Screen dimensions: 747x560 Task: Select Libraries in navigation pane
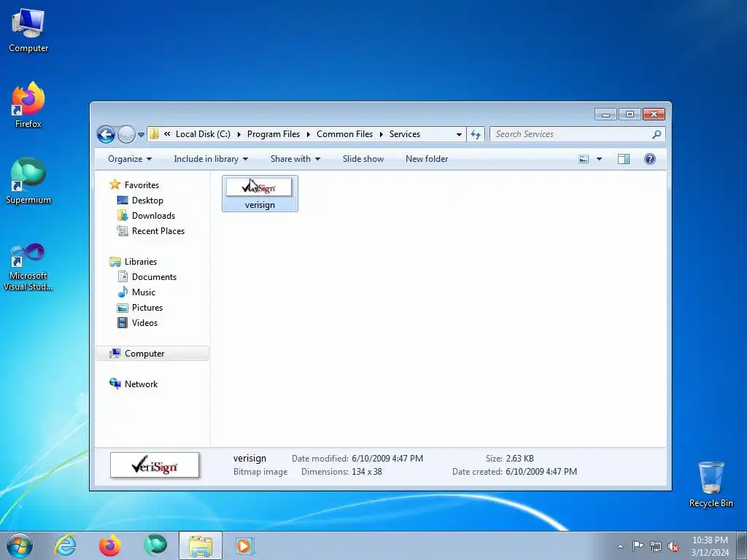141,262
